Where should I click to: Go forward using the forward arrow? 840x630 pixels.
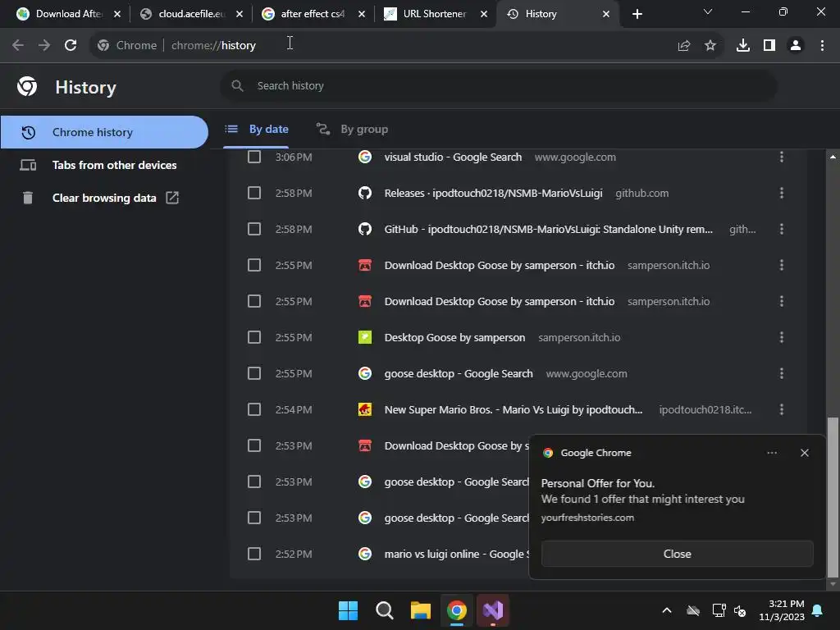(x=44, y=45)
